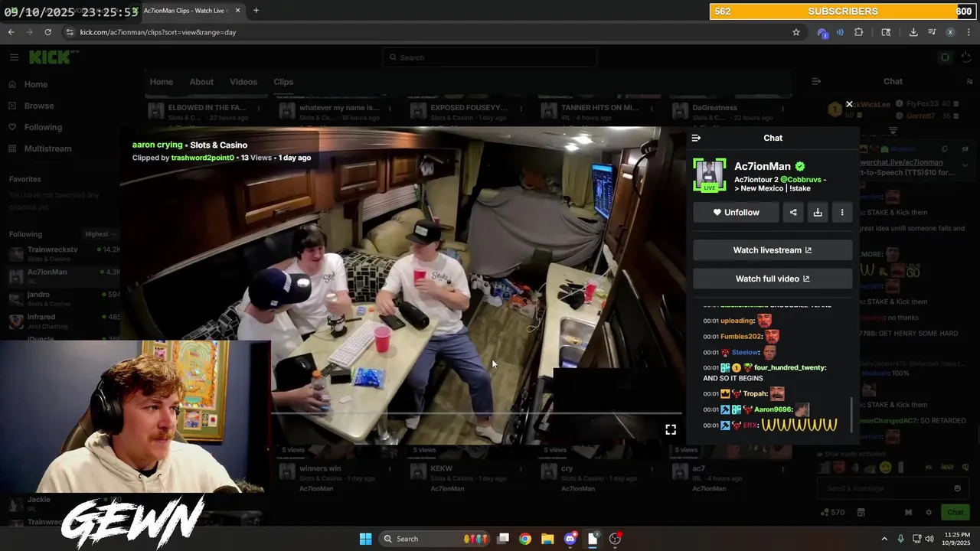This screenshot has height=551, width=980.
Task: Click the address bar URL
Action: click(158, 32)
